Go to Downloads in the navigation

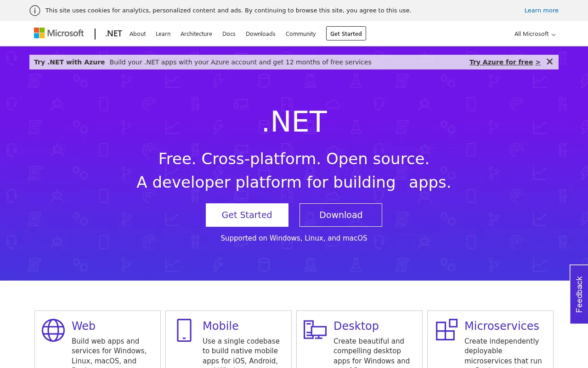[260, 34]
